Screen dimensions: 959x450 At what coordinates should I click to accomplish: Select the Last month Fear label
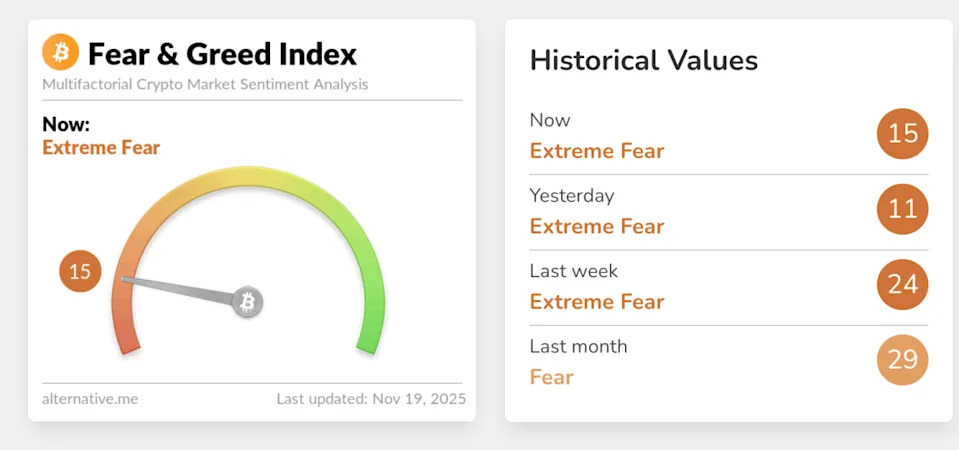point(551,377)
